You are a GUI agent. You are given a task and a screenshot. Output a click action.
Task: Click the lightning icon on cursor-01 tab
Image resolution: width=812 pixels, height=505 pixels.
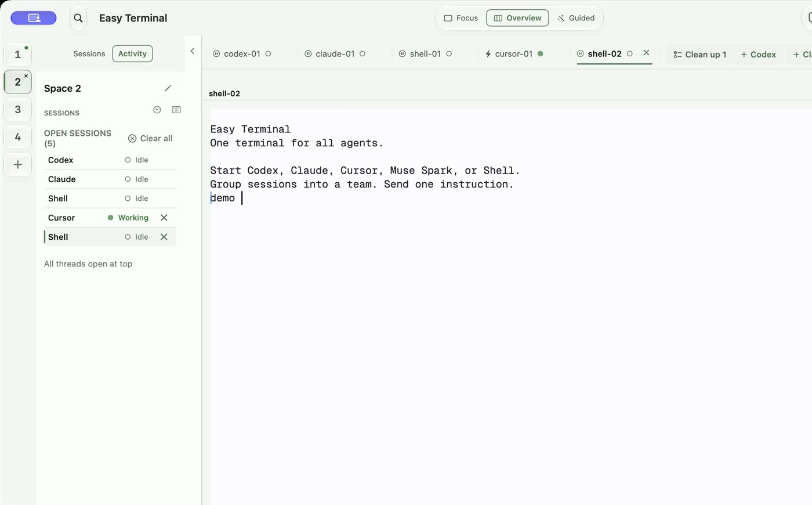tap(488, 53)
